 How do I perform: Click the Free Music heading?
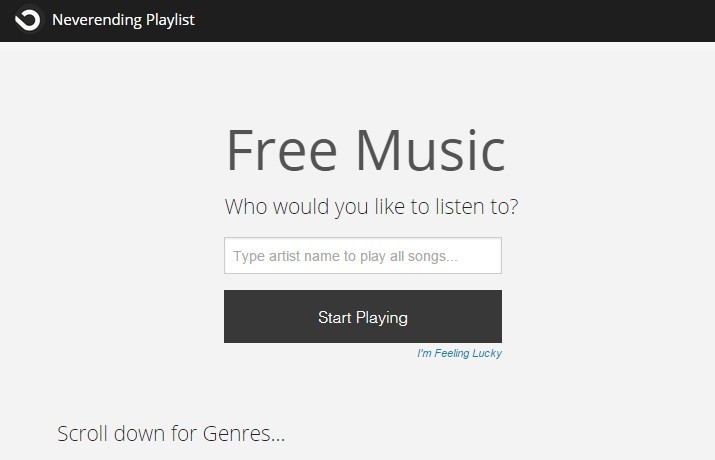click(x=365, y=150)
